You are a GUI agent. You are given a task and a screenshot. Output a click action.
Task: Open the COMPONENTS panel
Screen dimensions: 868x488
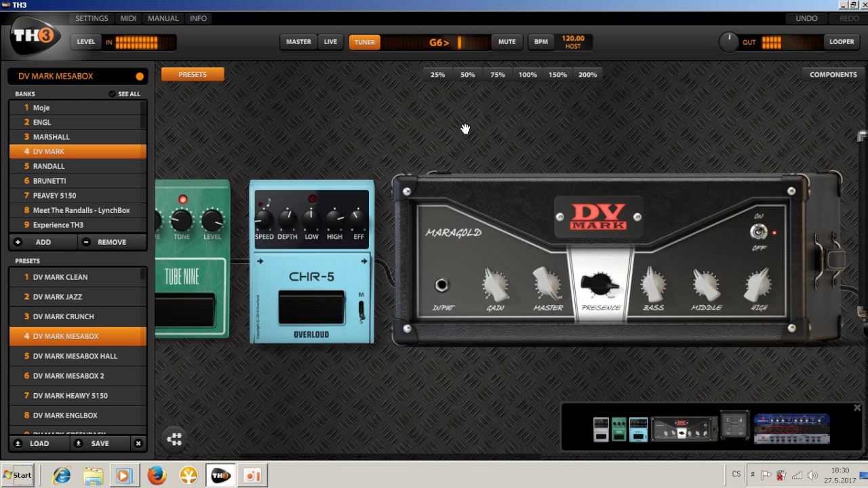point(833,75)
